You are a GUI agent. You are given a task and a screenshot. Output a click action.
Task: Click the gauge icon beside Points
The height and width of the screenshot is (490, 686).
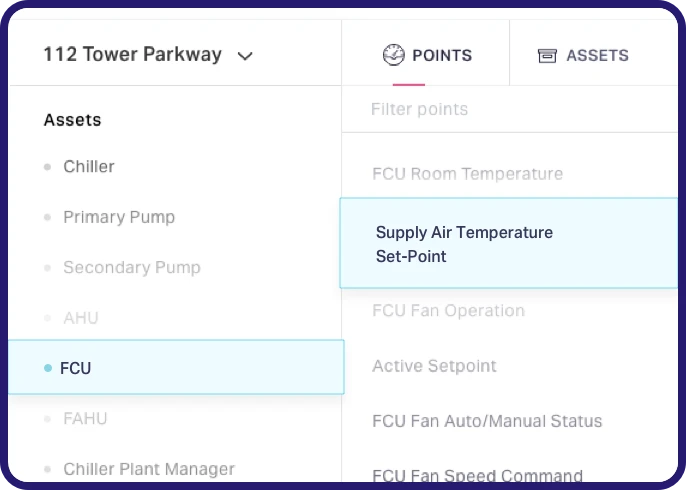(x=394, y=55)
